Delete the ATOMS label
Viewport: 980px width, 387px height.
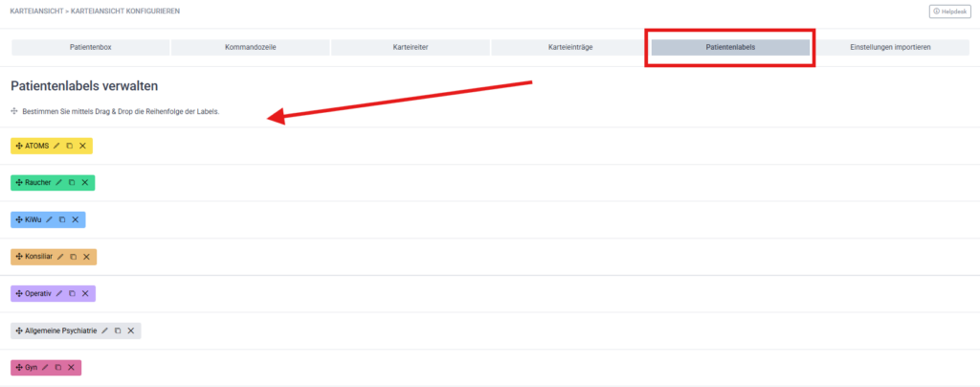(x=82, y=146)
